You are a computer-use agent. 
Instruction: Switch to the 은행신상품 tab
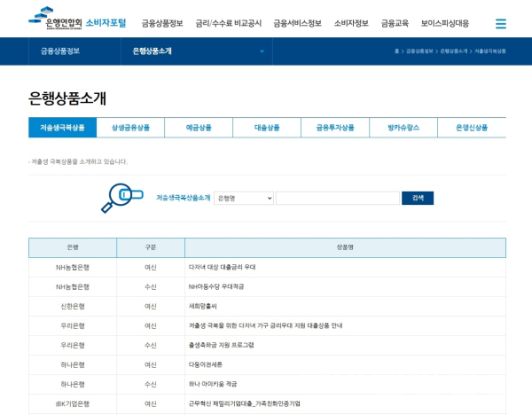(472, 128)
